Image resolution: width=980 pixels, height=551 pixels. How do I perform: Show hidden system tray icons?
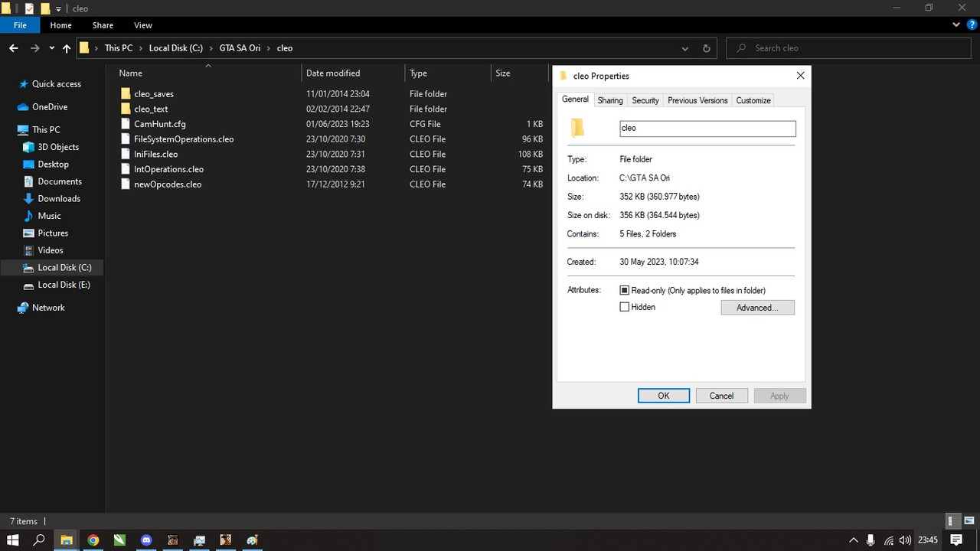pos(854,540)
